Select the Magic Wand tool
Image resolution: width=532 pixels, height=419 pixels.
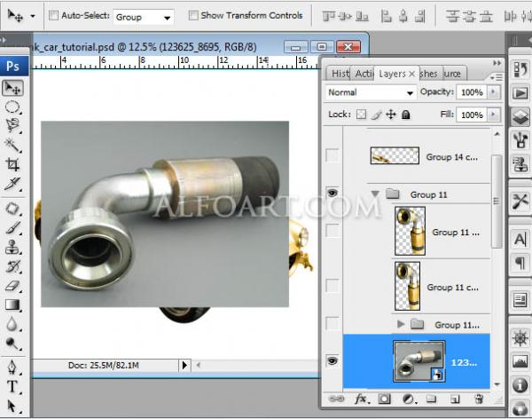[x=13, y=146]
